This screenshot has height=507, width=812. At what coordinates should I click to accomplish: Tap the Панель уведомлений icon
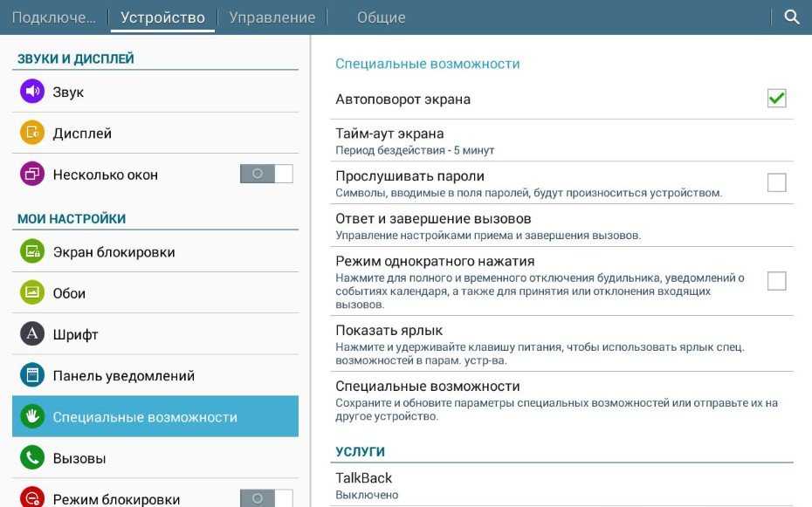32,375
